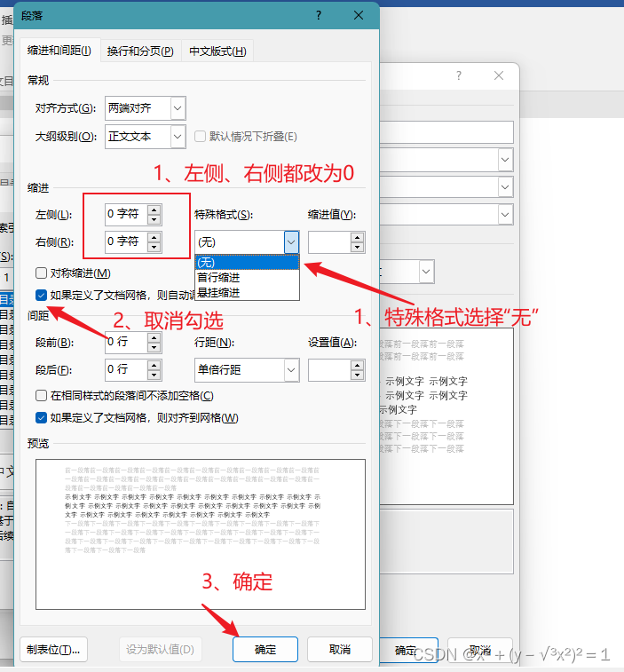Decrease the 左侧 indent with down arrow

[x=154, y=220]
